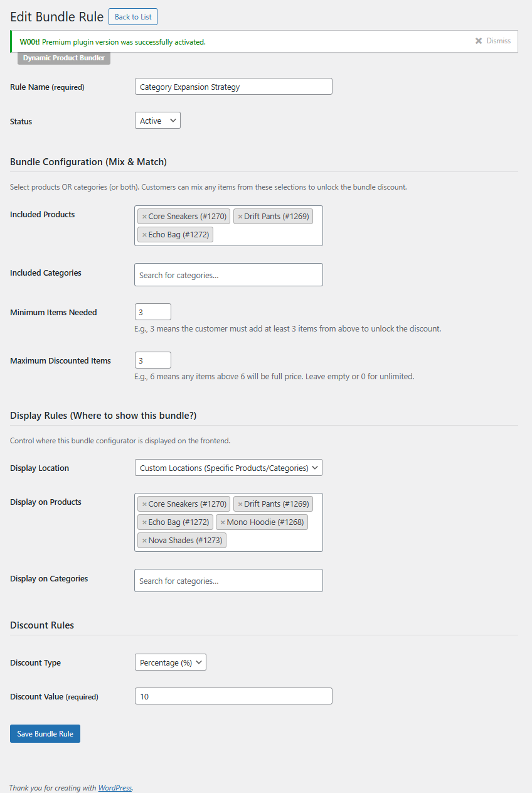This screenshot has height=793, width=532.
Task: Focus the Rule Name text field
Action: [233, 87]
